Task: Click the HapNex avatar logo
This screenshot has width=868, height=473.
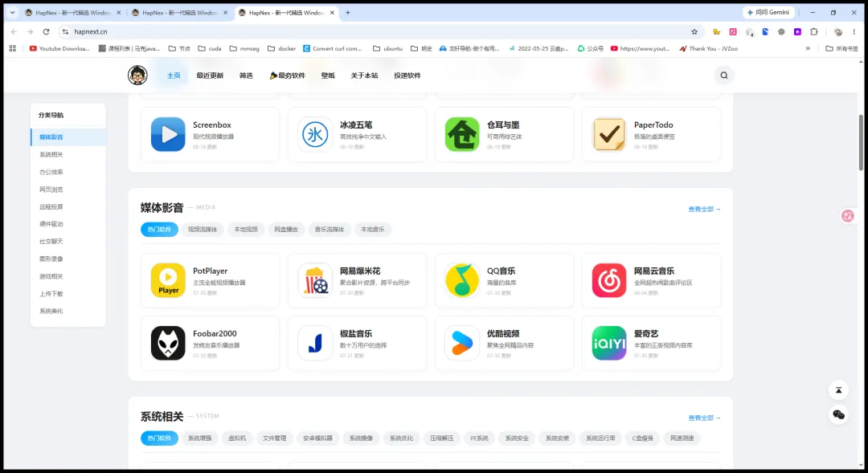Action: pyautogui.click(x=137, y=75)
